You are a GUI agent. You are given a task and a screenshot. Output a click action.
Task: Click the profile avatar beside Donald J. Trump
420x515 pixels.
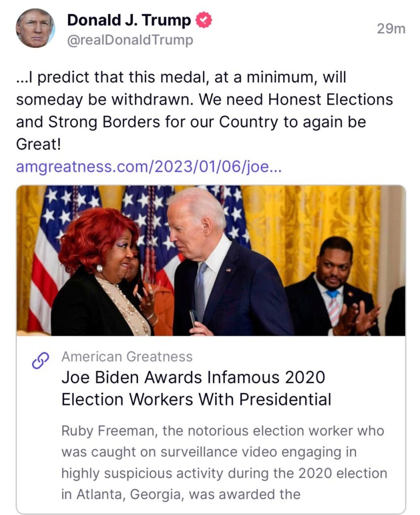pos(35,28)
